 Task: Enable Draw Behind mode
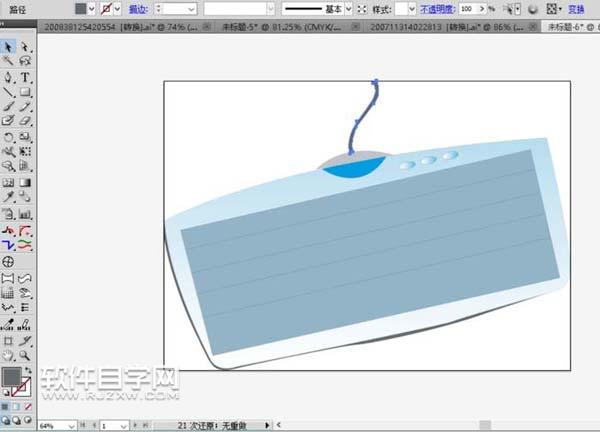tap(16, 420)
